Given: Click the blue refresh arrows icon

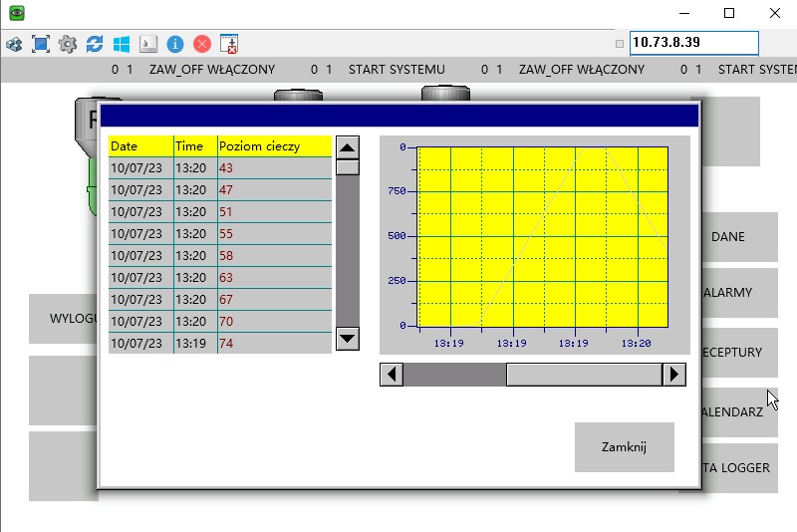Looking at the screenshot, I should (95, 44).
